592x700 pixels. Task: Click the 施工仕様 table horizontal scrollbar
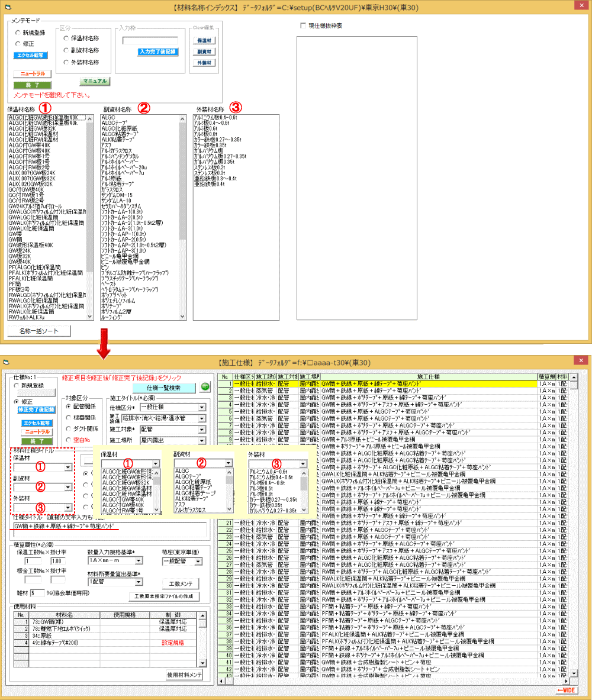394,681
